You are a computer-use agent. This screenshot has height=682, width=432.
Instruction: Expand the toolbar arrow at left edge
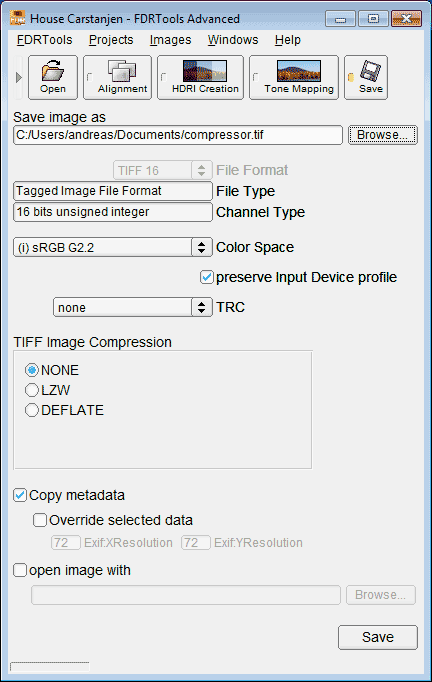(x=18, y=77)
